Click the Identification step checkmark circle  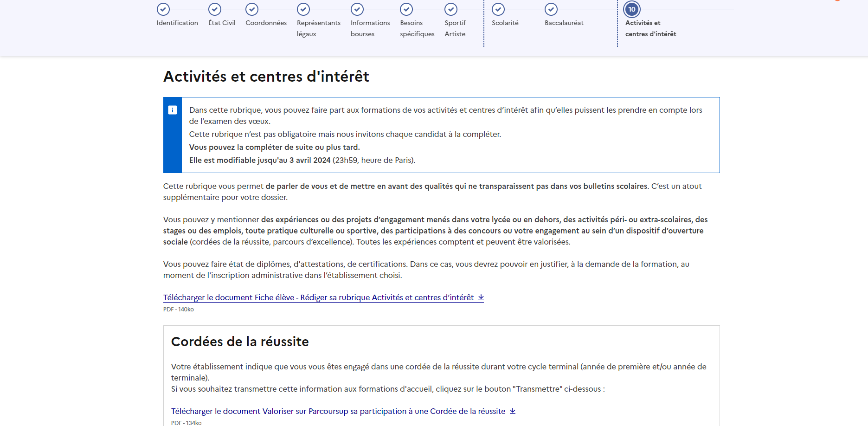(x=163, y=9)
